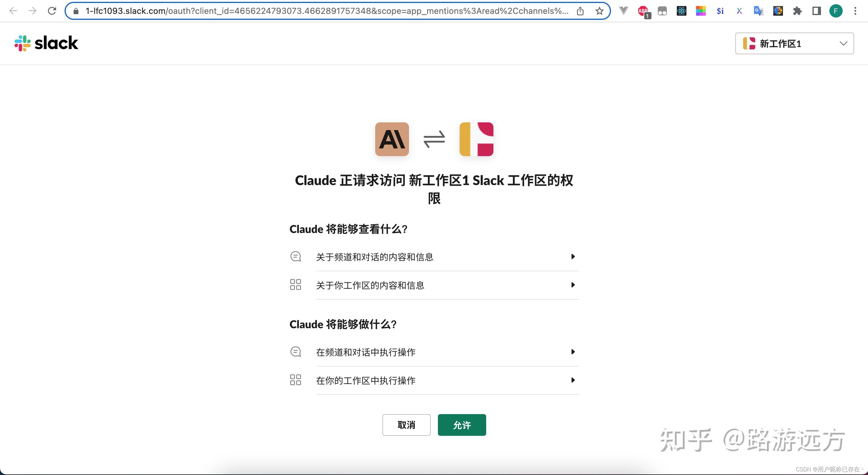
Task: Click the profile avatar F
Action: [x=836, y=11]
